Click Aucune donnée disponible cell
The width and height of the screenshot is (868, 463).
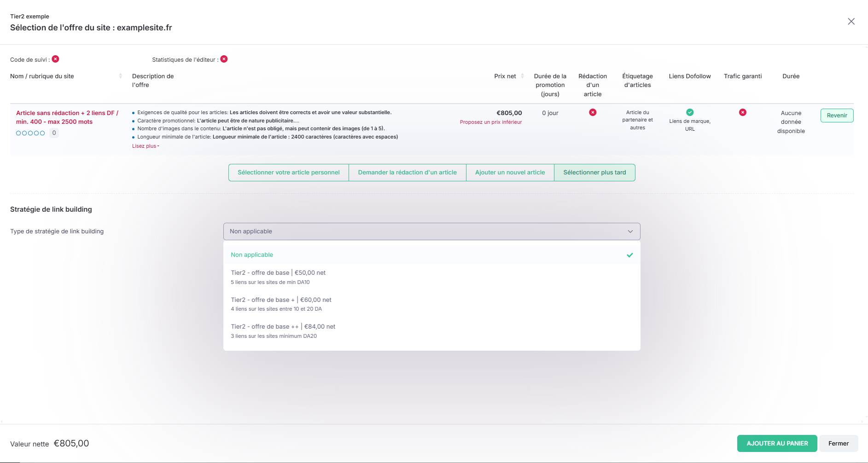coord(791,122)
